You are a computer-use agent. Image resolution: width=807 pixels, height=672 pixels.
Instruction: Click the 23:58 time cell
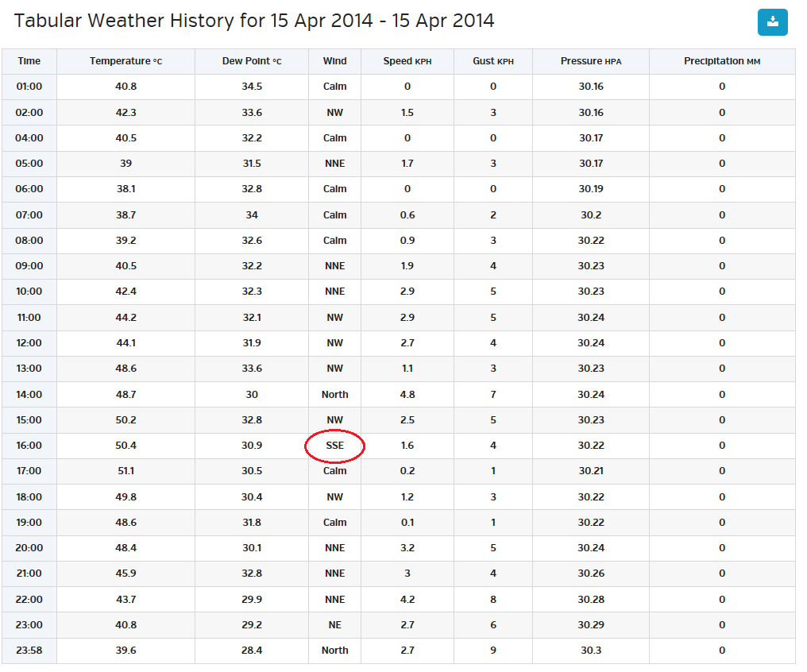pyautogui.click(x=29, y=651)
